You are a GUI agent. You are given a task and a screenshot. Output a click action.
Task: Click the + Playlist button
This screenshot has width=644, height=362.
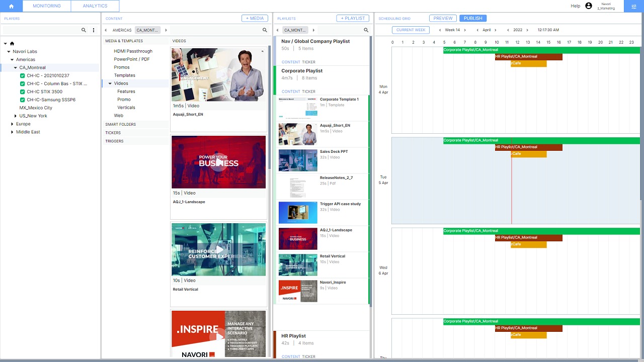[353, 18]
